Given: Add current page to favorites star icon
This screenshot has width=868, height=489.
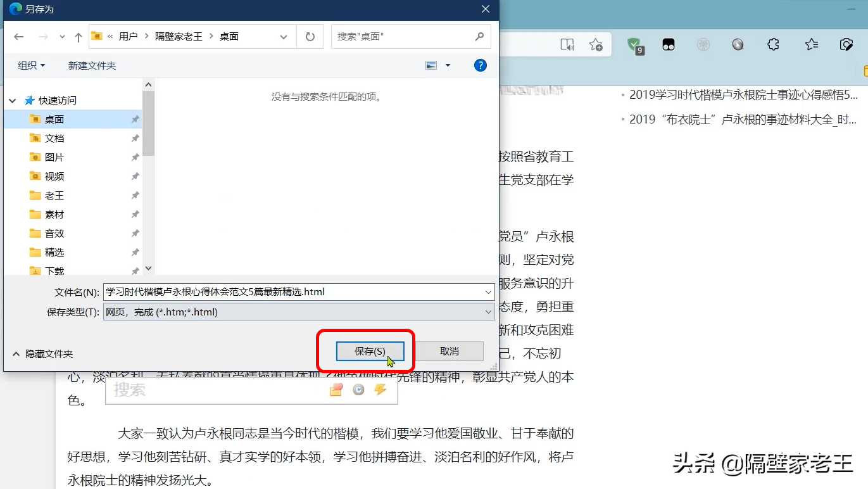Looking at the screenshot, I should [x=595, y=44].
